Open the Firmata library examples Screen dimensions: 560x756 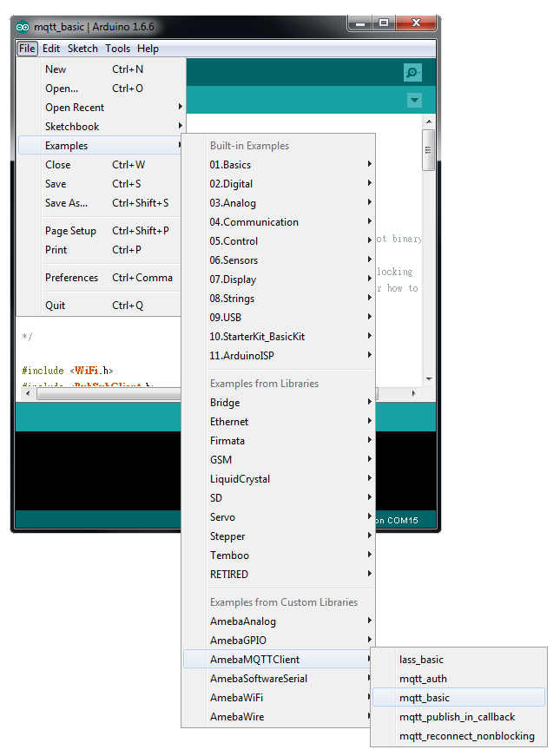(279, 441)
